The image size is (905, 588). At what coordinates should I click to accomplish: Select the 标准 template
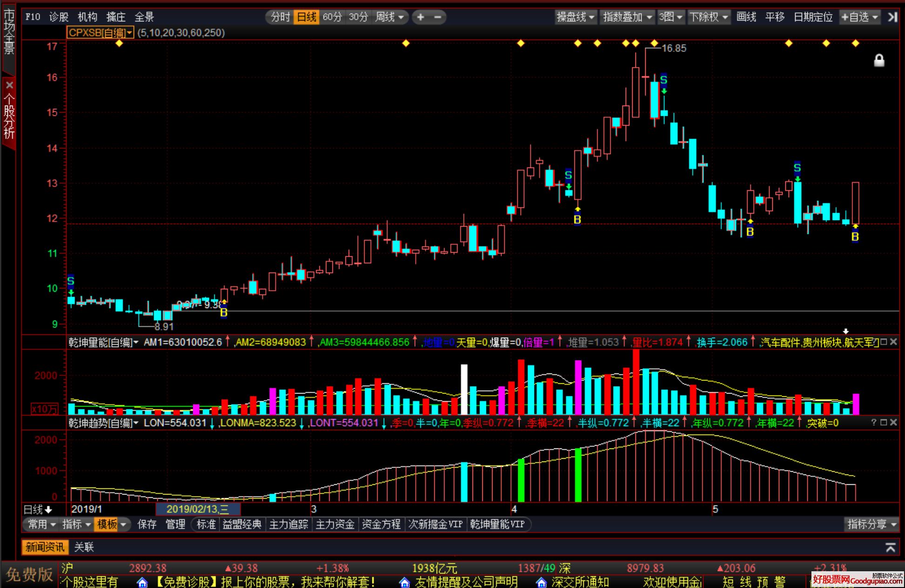[206, 524]
